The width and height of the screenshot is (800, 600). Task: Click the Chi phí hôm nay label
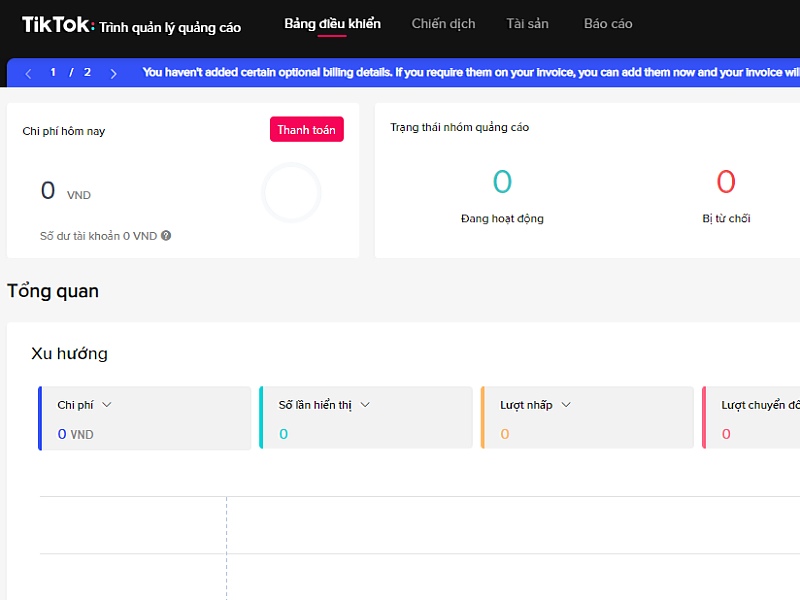pyautogui.click(x=64, y=131)
